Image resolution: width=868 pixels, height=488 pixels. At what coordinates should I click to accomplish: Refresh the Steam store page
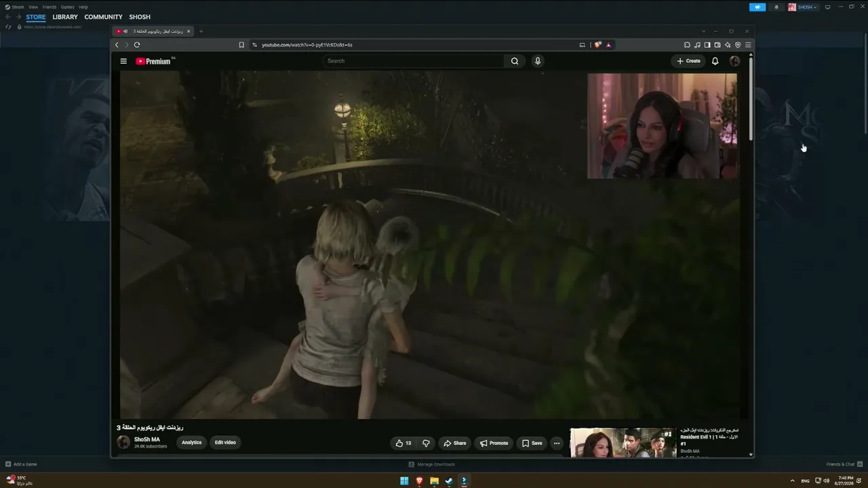[8, 27]
